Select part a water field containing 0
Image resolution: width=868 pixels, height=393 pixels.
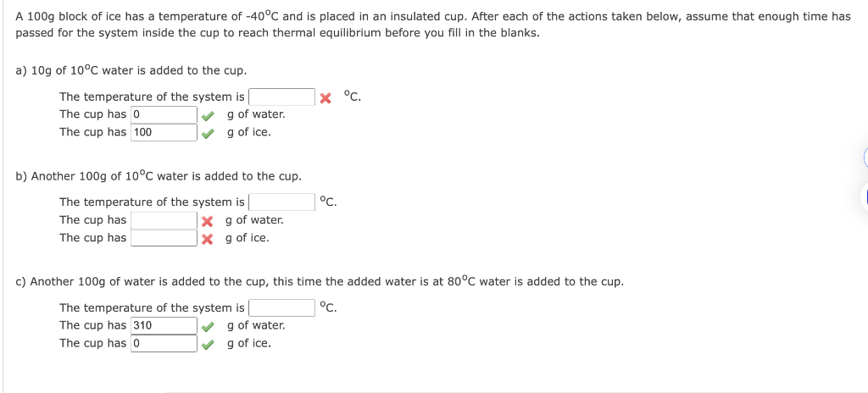coord(164,115)
